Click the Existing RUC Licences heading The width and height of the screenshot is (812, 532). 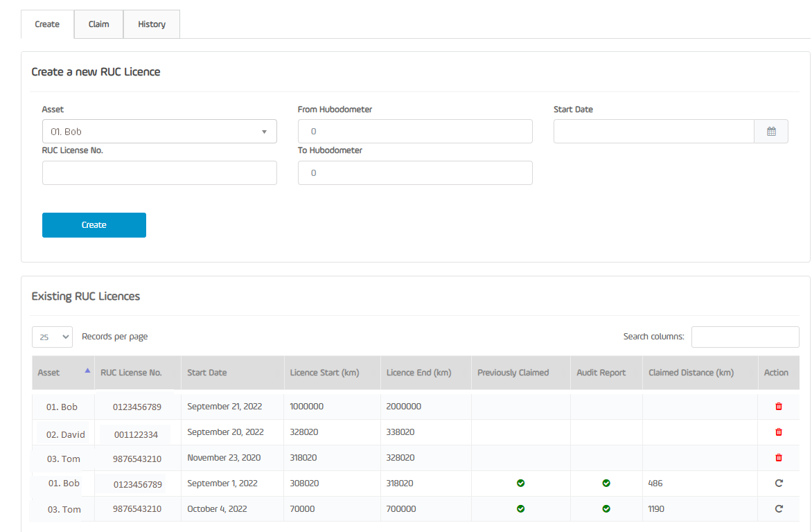pos(86,296)
